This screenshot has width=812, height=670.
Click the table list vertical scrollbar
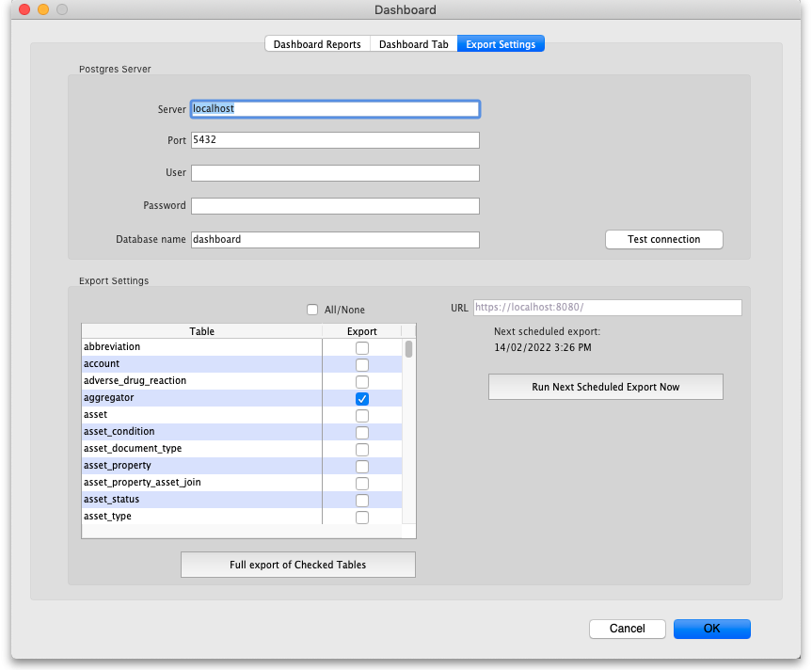tap(409, 350)
